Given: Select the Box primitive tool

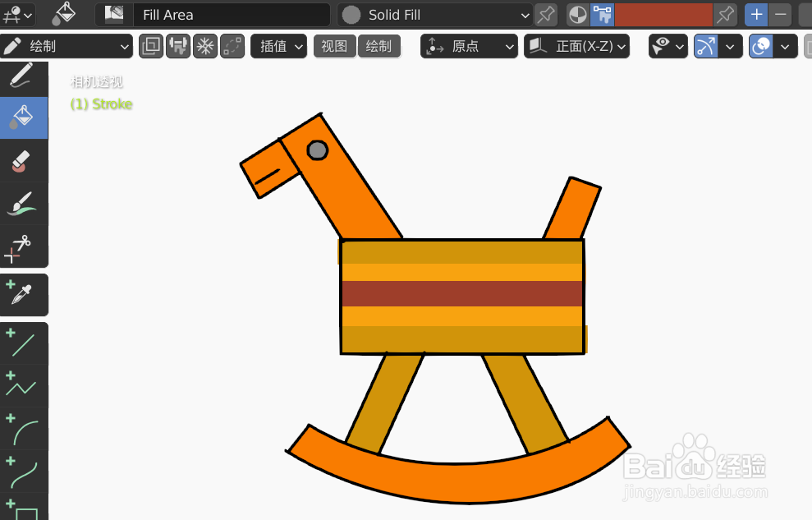Looking at the screenshot, I should click(x=23, y=508).
